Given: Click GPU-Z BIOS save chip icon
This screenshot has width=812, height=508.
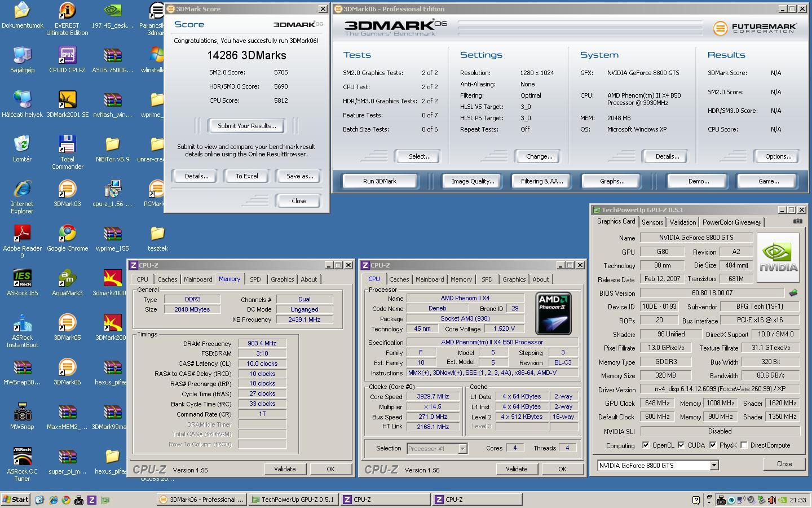Looking at the screenshot, I should tap(793, 293).
